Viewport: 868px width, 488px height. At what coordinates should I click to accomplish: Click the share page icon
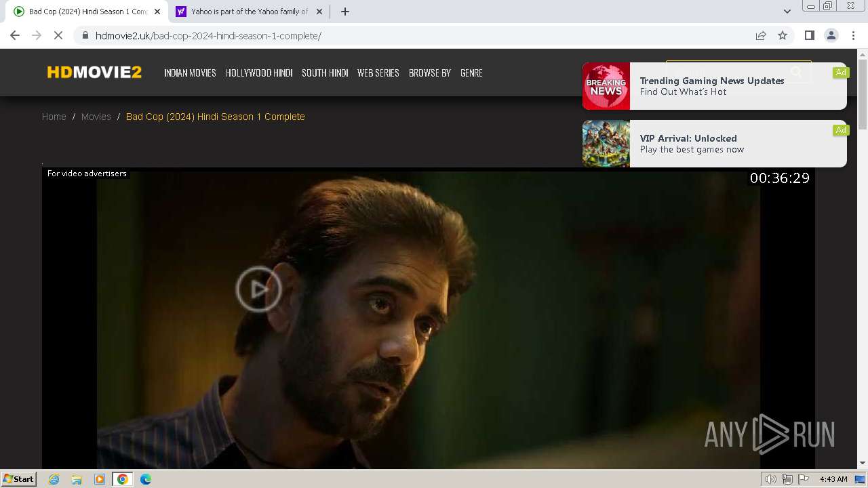coord(761,35)
